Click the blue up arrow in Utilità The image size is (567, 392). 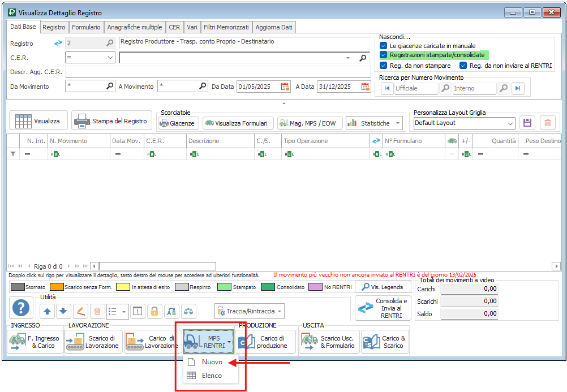point(47,311)
